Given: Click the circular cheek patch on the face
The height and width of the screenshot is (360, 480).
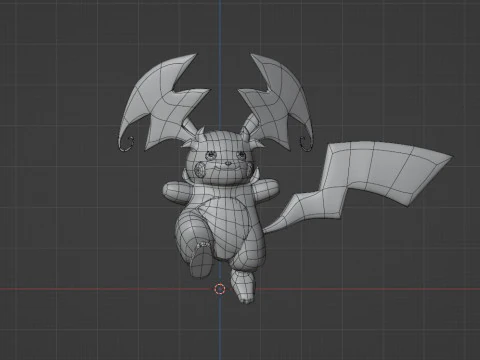Looking at the screenshot, I should [199, 170].
